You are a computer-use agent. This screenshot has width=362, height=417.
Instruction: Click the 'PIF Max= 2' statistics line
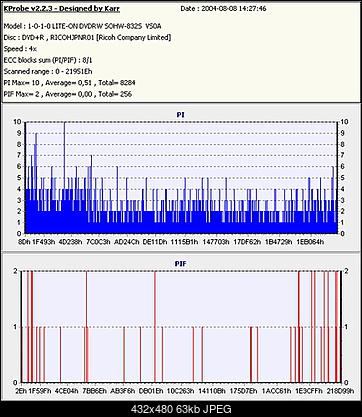(x=68, y=94)
